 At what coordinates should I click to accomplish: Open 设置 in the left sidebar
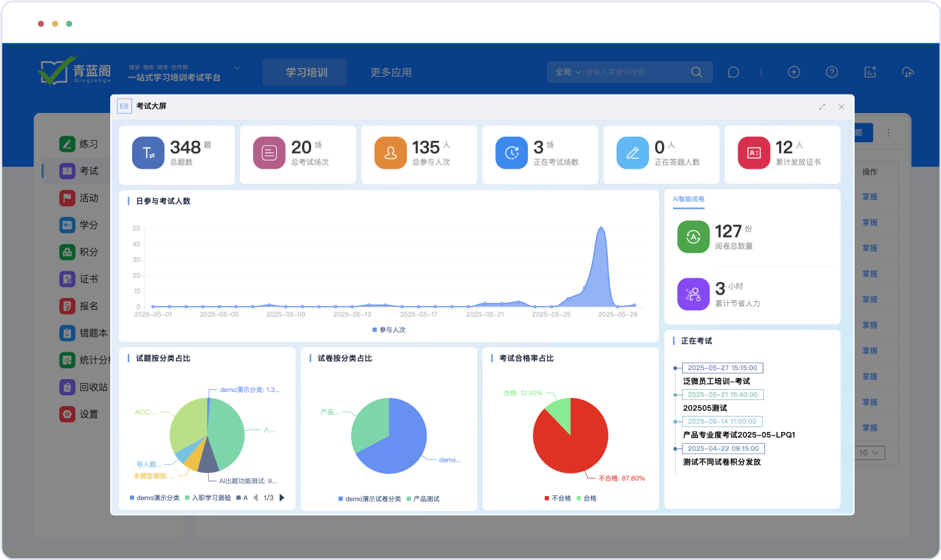[88, 414]
